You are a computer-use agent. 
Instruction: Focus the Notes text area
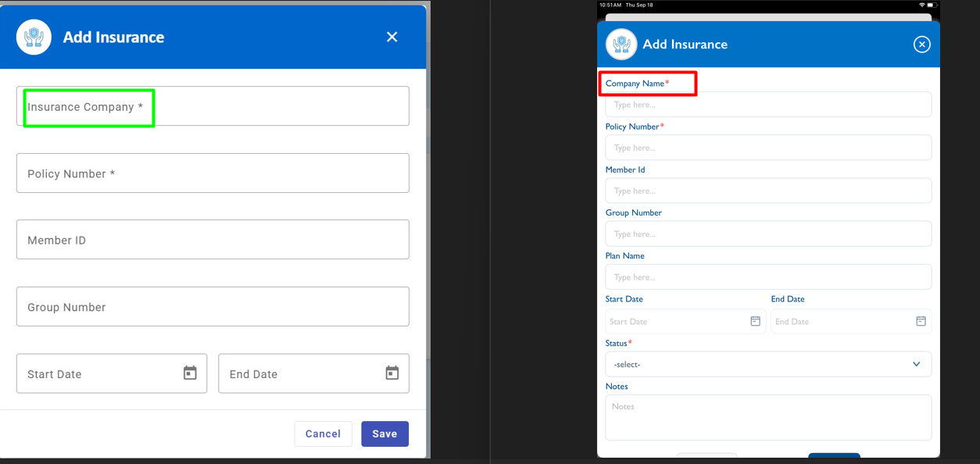pyautogui.click(x=767, y=418)
